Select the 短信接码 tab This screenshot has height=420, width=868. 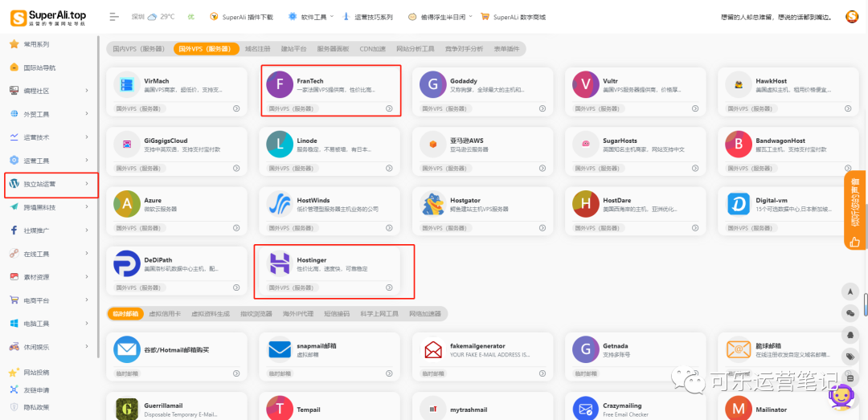337,313
